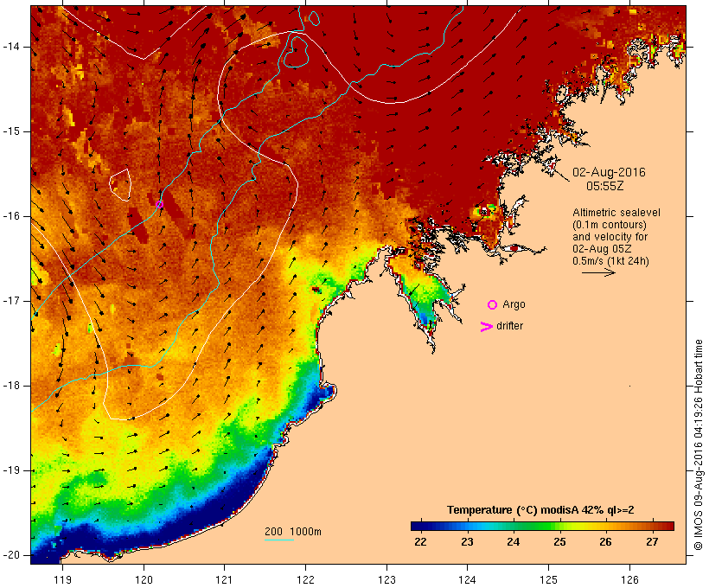
Task: Click the latitude axis label '-20'
Action: click(x=11, y=555)
